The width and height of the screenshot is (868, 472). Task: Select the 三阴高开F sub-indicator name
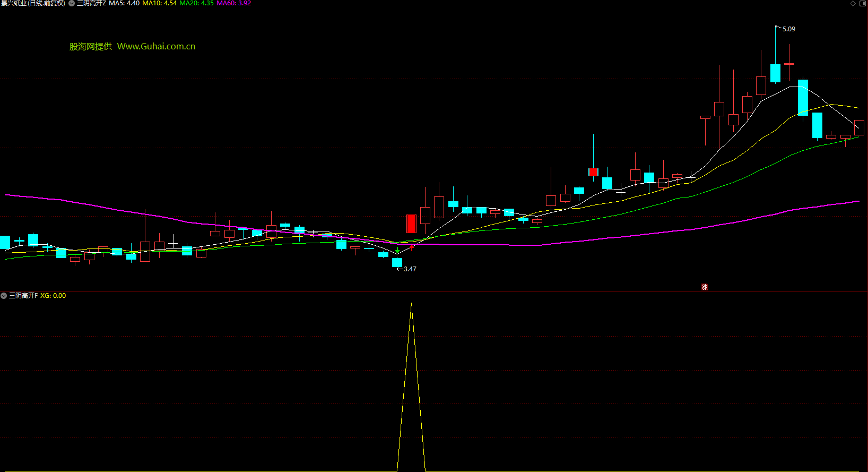(x=23, y=296)
